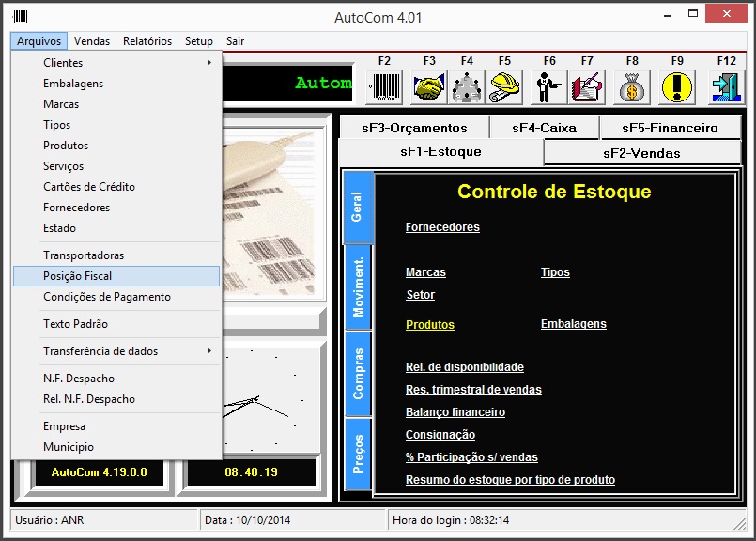Open the Vendas menu
Viewport: 756px width, 541px height.
coord(92,41)
